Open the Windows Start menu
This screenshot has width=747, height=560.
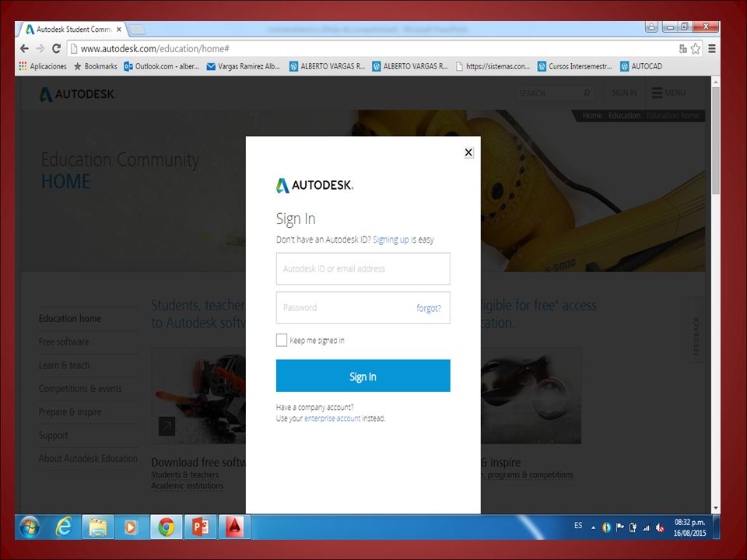(x=30, y=527)
